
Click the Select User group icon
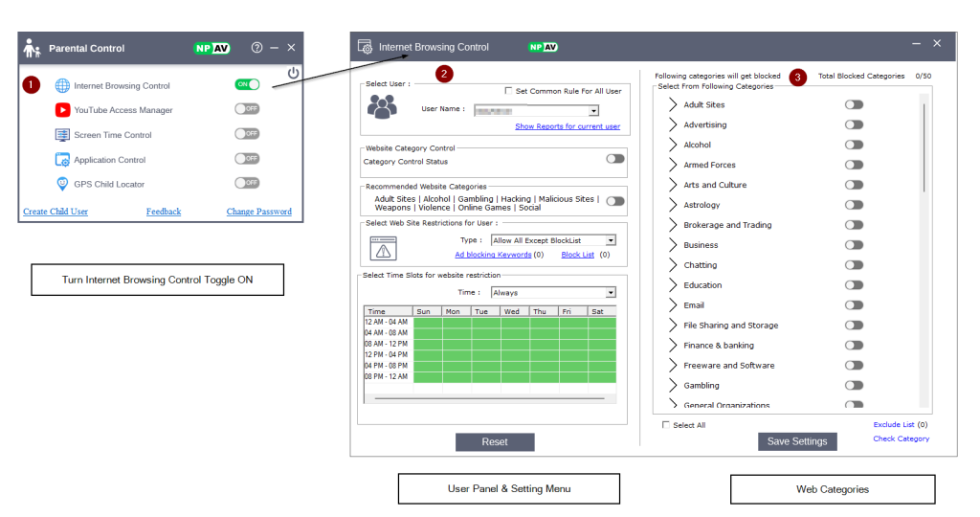pyautogui.click(x=382, y=106)
